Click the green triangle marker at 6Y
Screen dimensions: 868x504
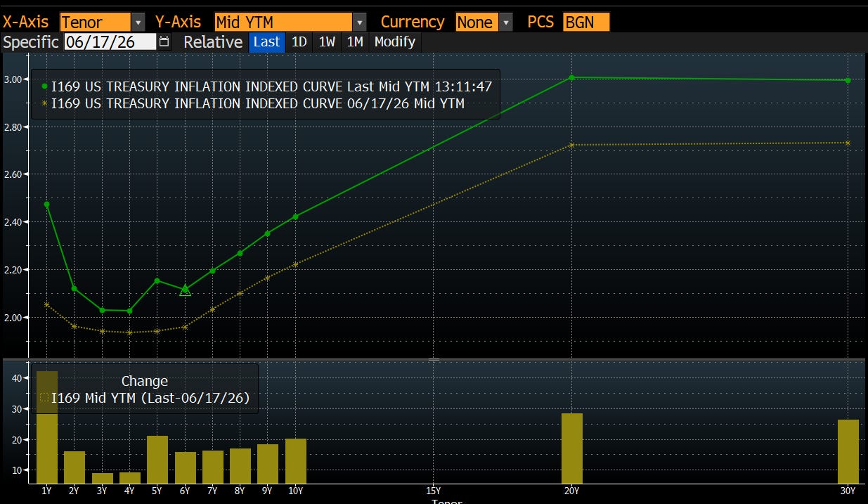185,289
